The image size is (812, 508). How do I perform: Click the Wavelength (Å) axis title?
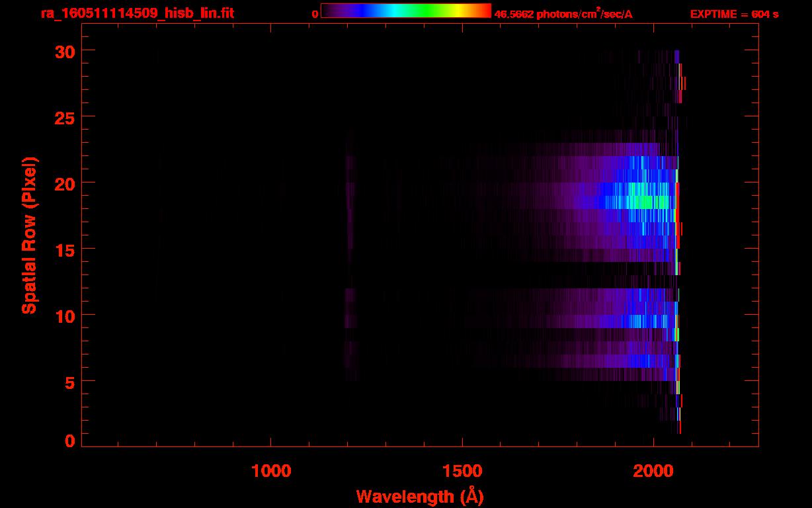click(x=420, y=496)
